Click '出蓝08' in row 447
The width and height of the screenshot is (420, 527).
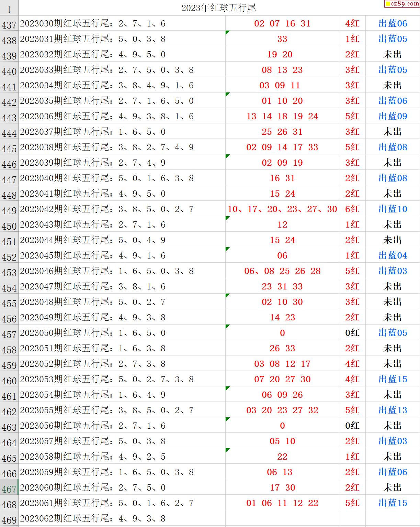pos(393,178)
